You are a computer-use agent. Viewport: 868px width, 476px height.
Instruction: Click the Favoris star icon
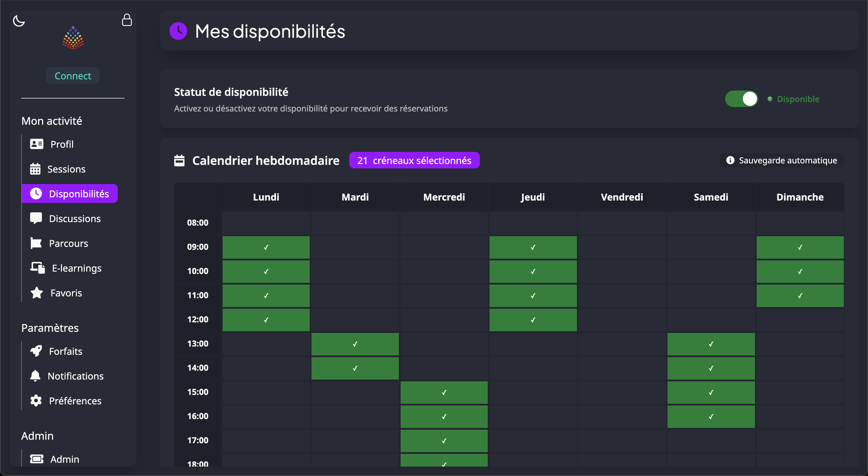pos(36,293)
